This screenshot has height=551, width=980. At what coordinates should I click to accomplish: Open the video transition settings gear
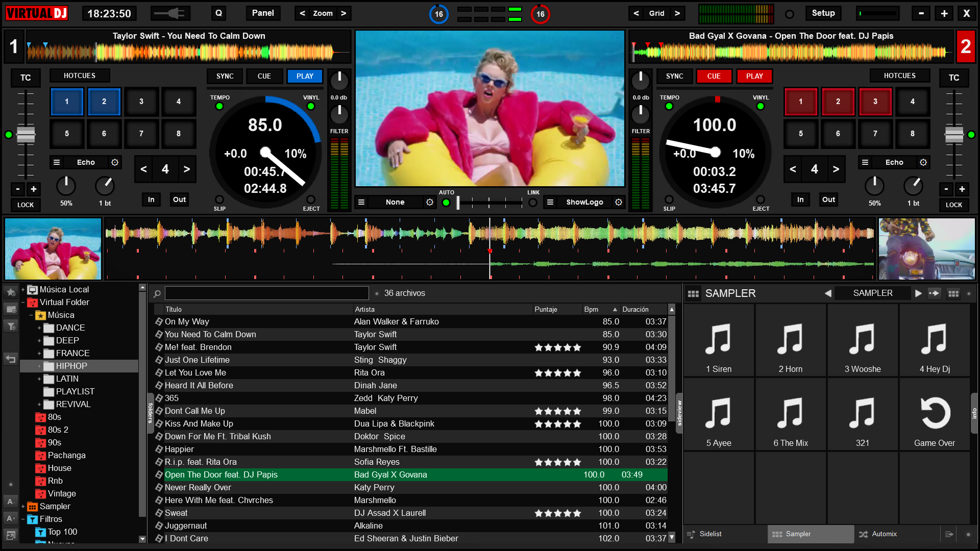pos(430,203)
